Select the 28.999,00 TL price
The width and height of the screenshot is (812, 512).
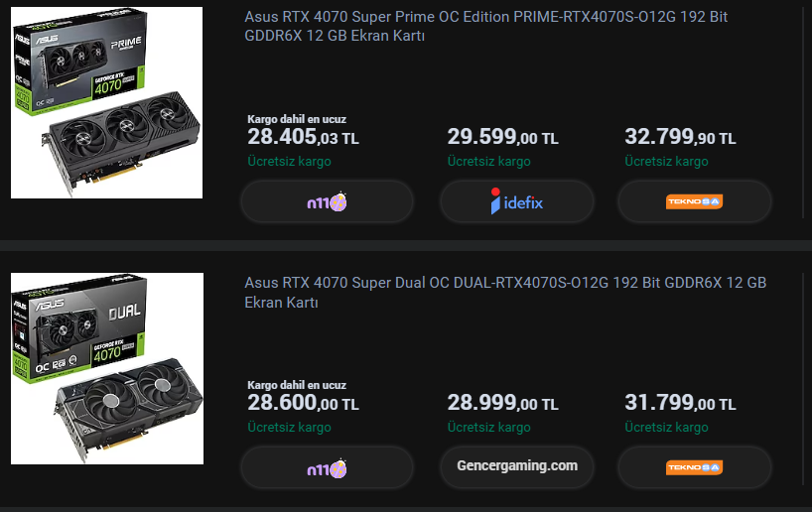(x=502, y=403)
